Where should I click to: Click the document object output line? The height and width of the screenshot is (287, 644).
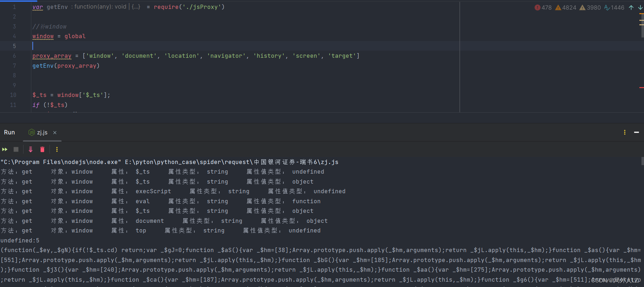[164, 221]
